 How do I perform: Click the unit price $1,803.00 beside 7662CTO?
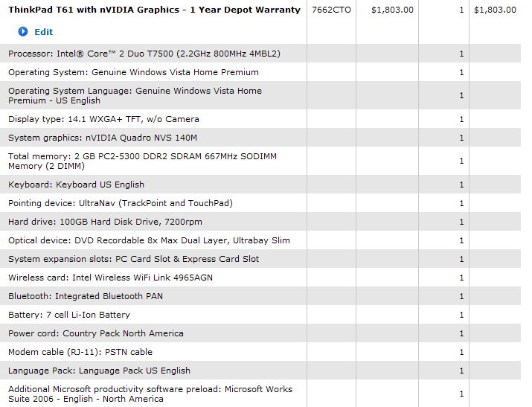click(x=393, y=10)
